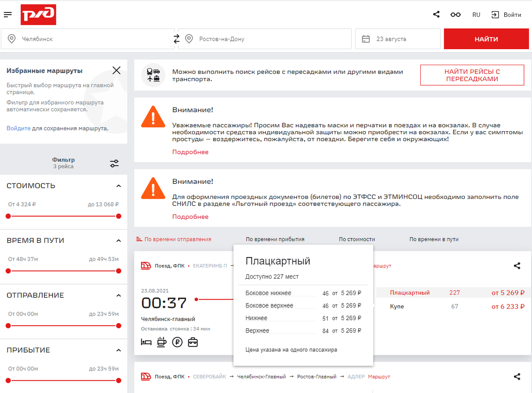Click the hot drink cup service icon
The height and width of the screenshot is (393, 532).
(161, 342)
